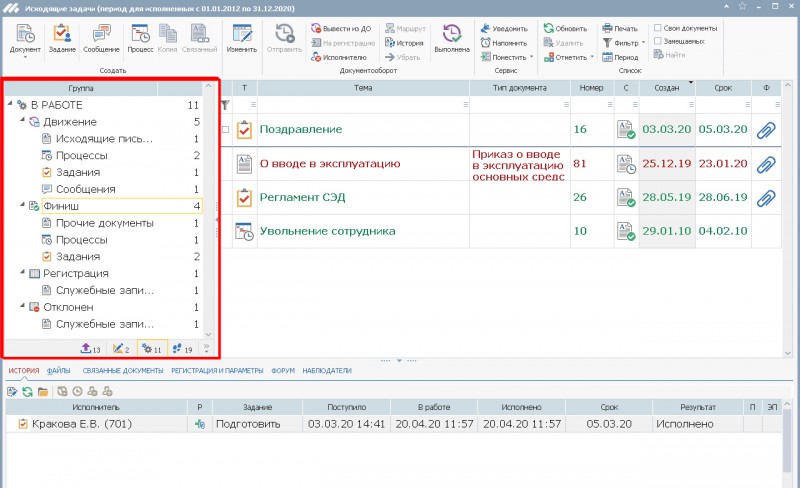This screenshot has height=488, width=800.
Task: Sort by the Тема column header
Action: pos(363,88)
